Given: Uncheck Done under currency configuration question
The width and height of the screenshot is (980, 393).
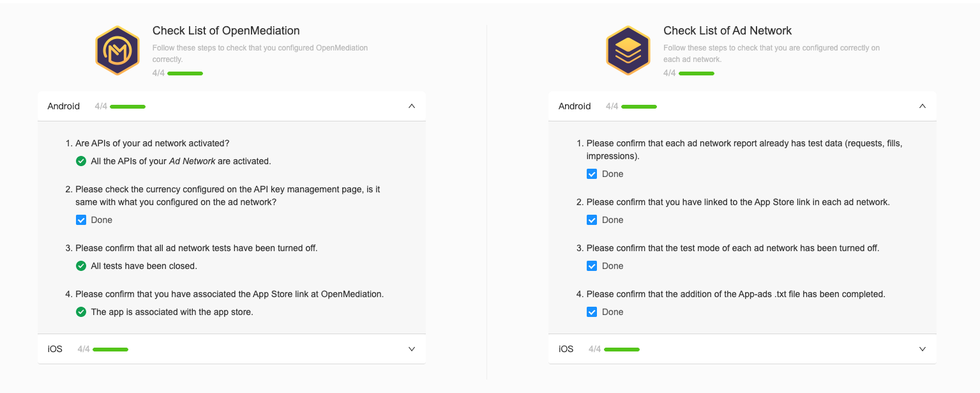Looking at the screenshot, I should tap(81, 220).
